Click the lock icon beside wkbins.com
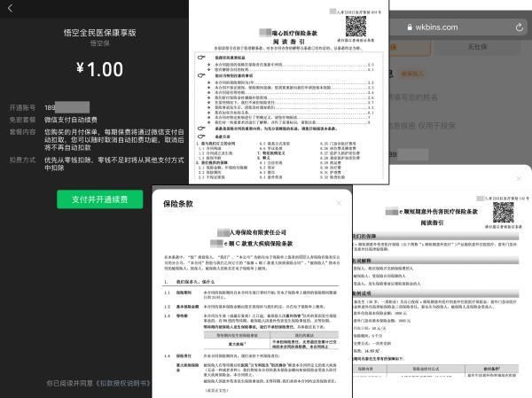The width and height of the screenshot is (532, 398). click(410, 27)
